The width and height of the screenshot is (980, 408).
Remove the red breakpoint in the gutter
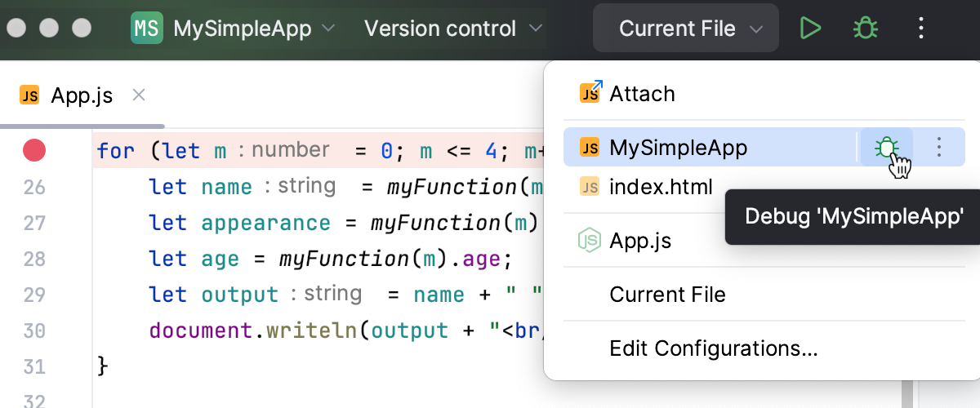click(34, 151)
